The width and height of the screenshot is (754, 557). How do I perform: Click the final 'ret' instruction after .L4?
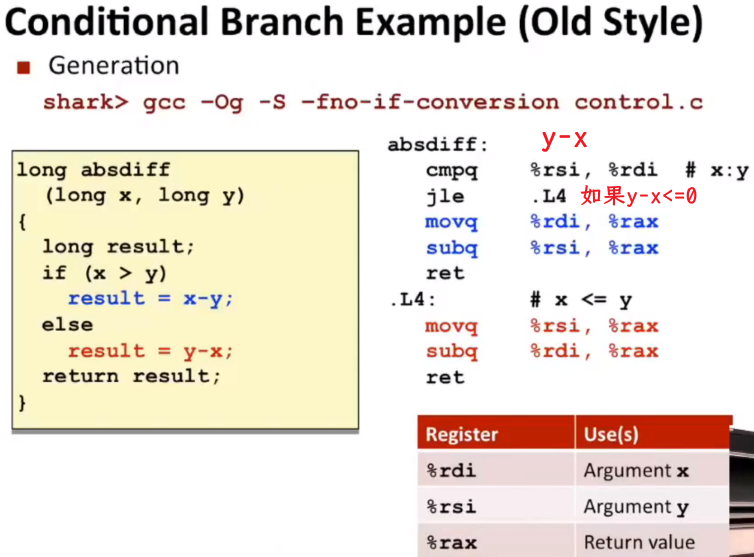pos(445,378)
